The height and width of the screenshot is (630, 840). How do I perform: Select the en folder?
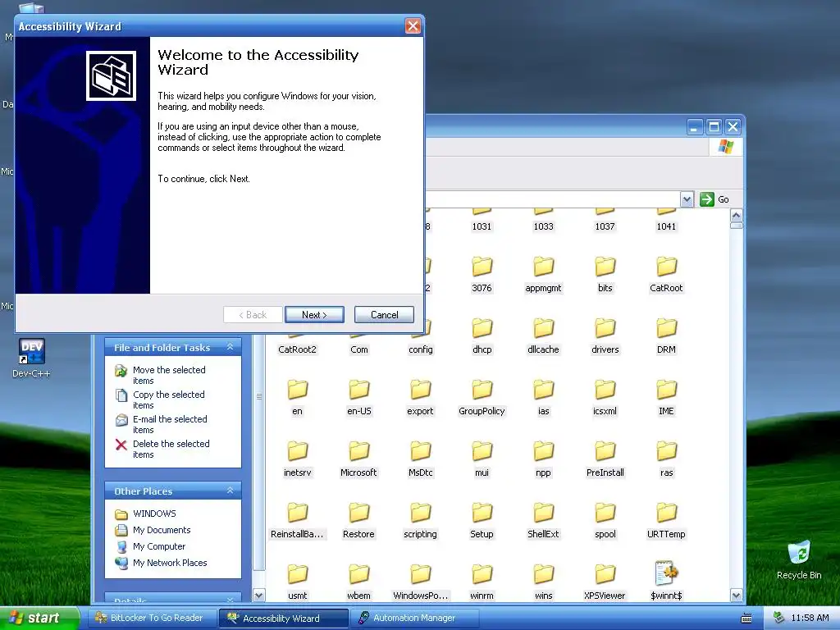pyautogui.click(x=297, y=398)
